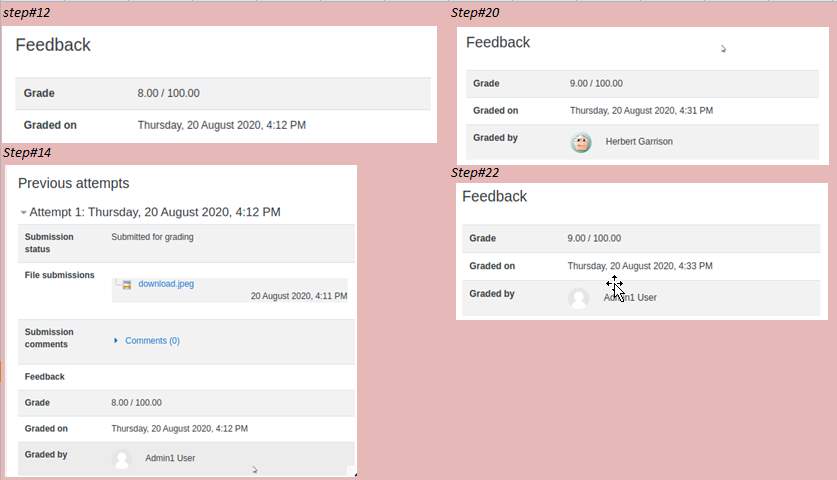This screenshot has height=480, width=837.
Task: Click the grader avatar in the 4:33 PM feedback
Action: pos(579,298)
